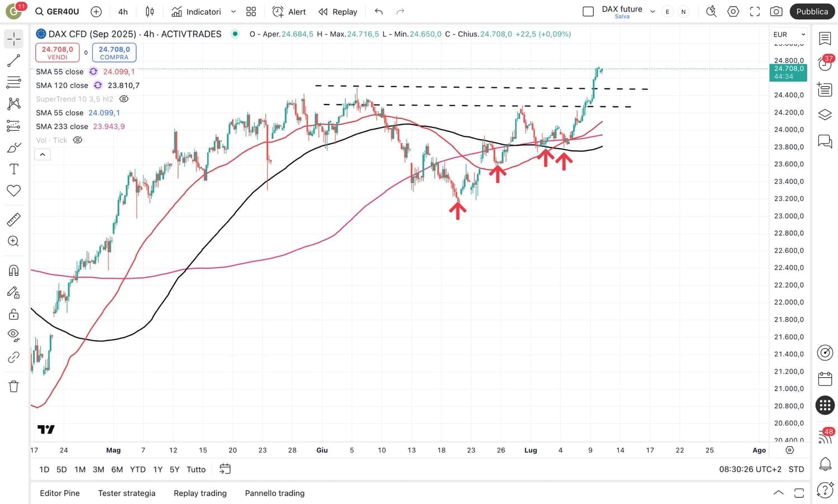
Task: Select the trend line drawing tool
Action: click(x=14, y=61)
